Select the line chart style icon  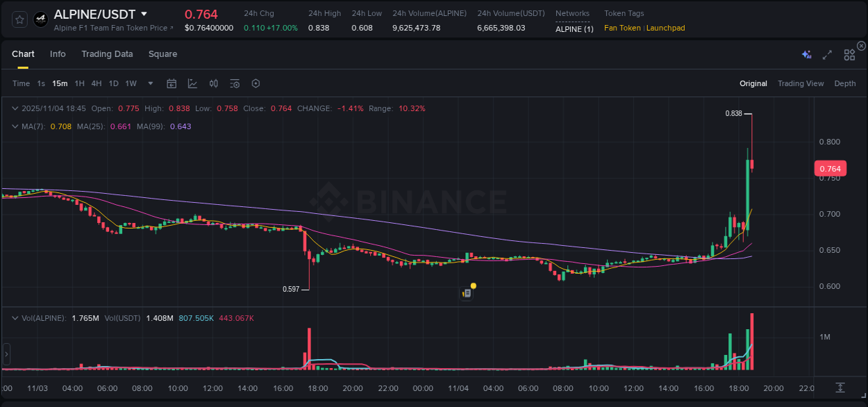coord(192,83)
